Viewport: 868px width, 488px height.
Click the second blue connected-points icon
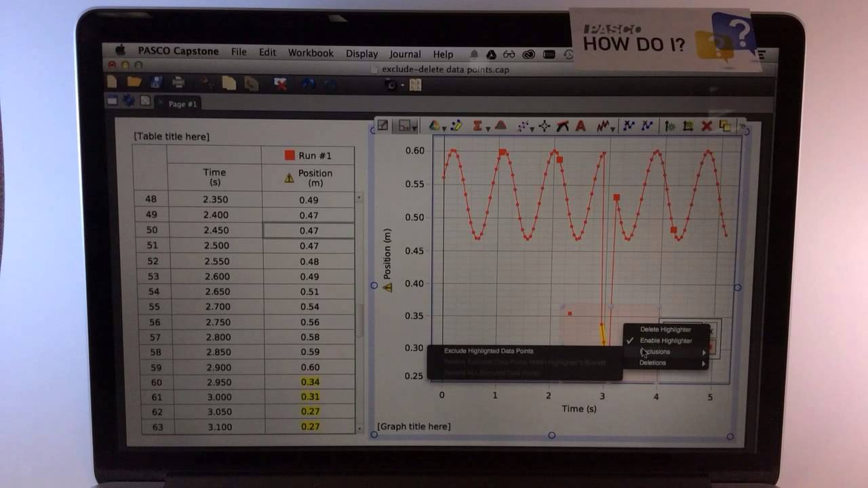(647, 126)
